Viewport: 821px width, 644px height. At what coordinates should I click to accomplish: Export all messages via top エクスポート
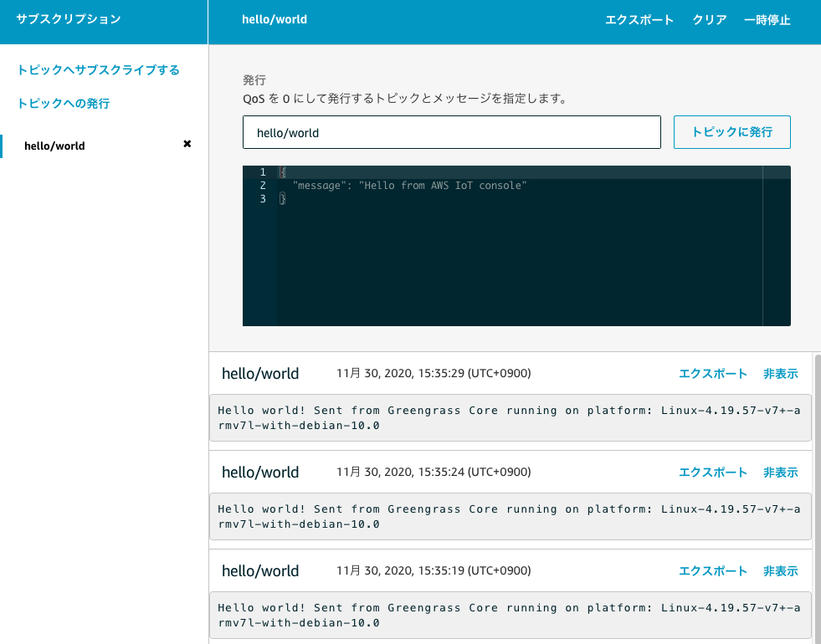click(x=639, y=19)
